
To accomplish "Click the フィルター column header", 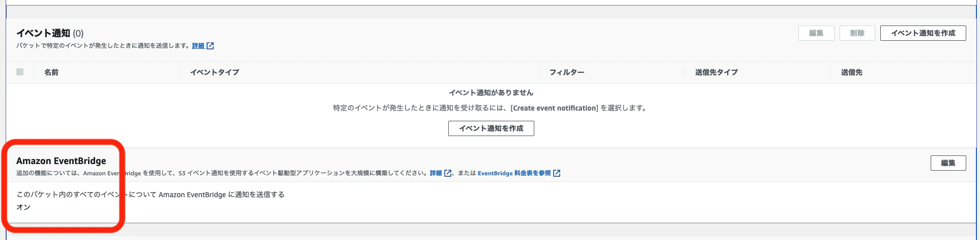I will 567,72.
